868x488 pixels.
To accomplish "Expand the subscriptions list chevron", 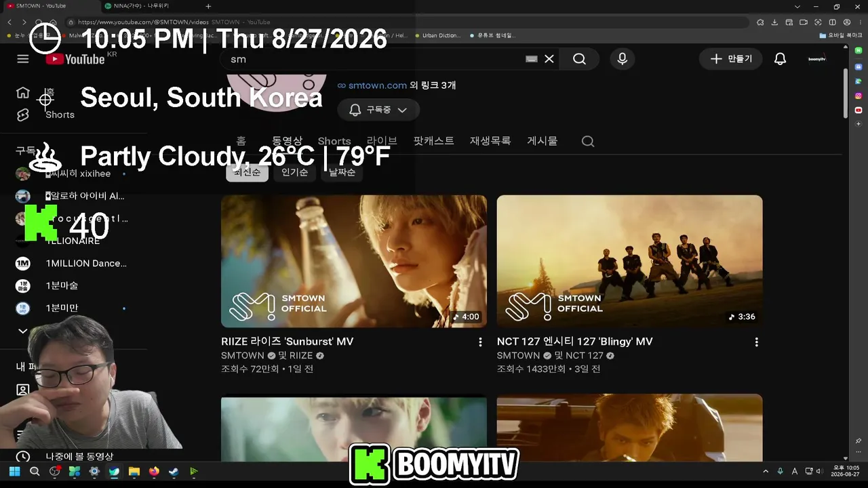I will 23,331.
